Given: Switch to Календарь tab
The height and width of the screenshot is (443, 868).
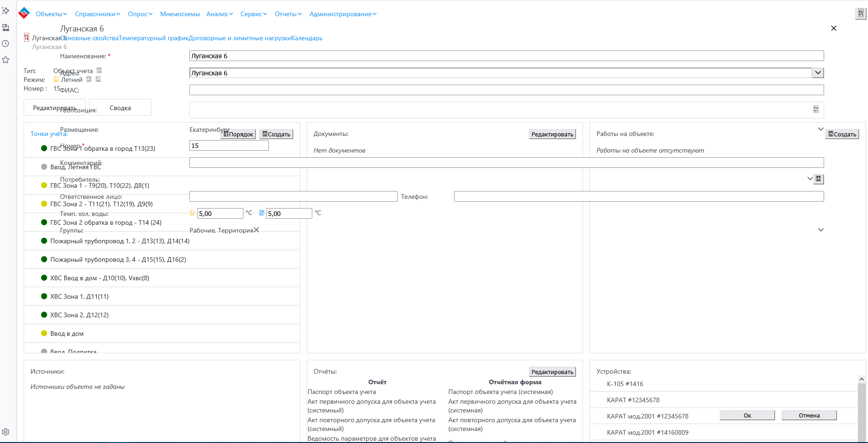Looking at the screenshot, I should coord(307,38).
